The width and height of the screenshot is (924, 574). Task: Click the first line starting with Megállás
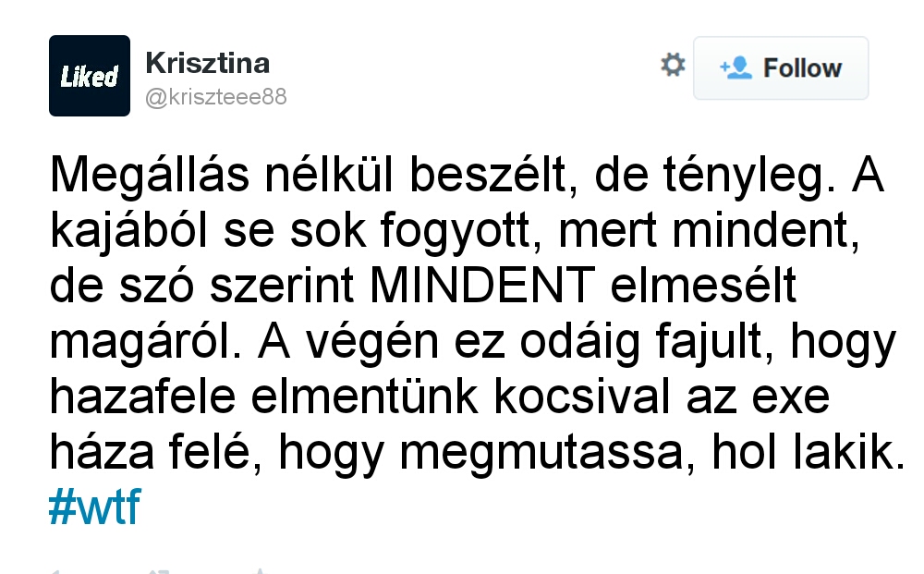[467, 176]
